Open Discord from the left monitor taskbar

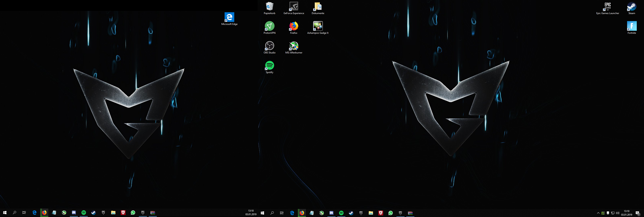tap(74, 213)
